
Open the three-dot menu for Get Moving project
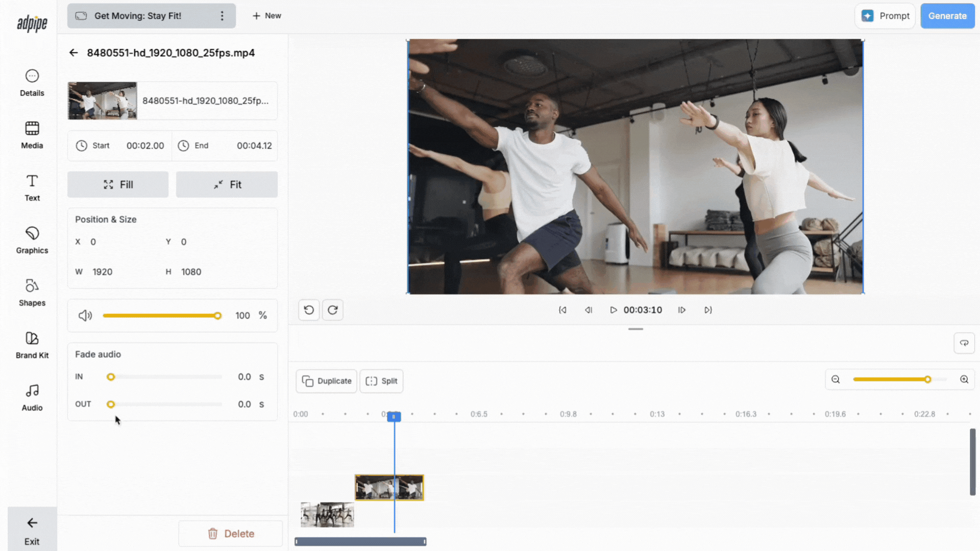(222, 16)
